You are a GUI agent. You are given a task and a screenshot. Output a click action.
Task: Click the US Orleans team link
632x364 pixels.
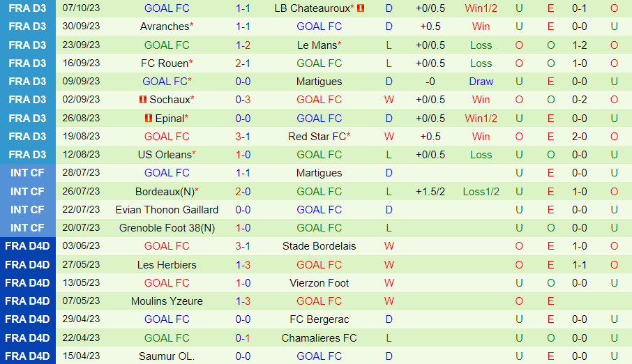pyautogui.click(x=164, y=154)
